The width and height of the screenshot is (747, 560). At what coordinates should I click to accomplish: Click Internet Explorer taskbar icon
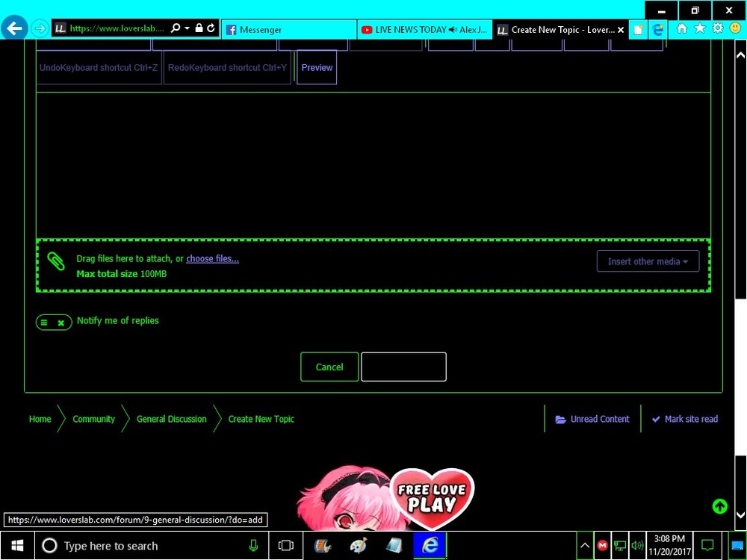point(430,546)
